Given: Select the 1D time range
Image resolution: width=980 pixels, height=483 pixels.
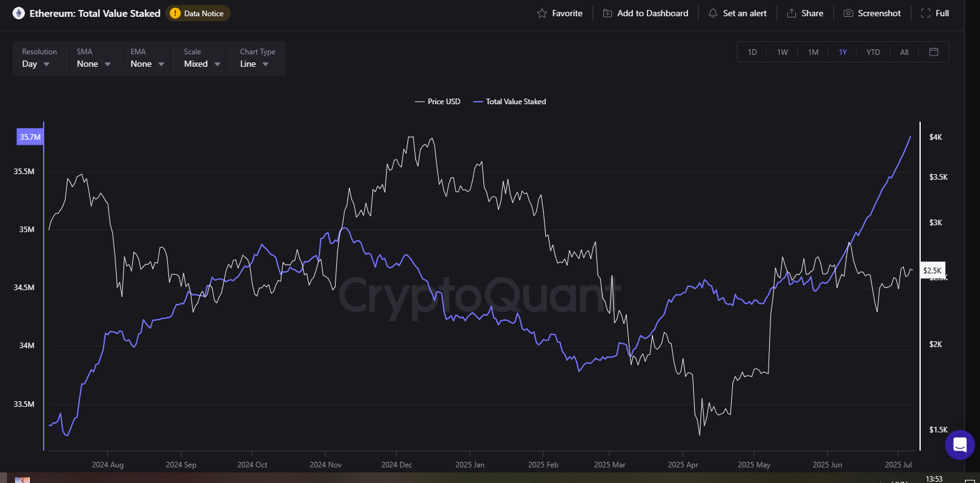Looking at the screenshot, I should (x=752, y=52).
